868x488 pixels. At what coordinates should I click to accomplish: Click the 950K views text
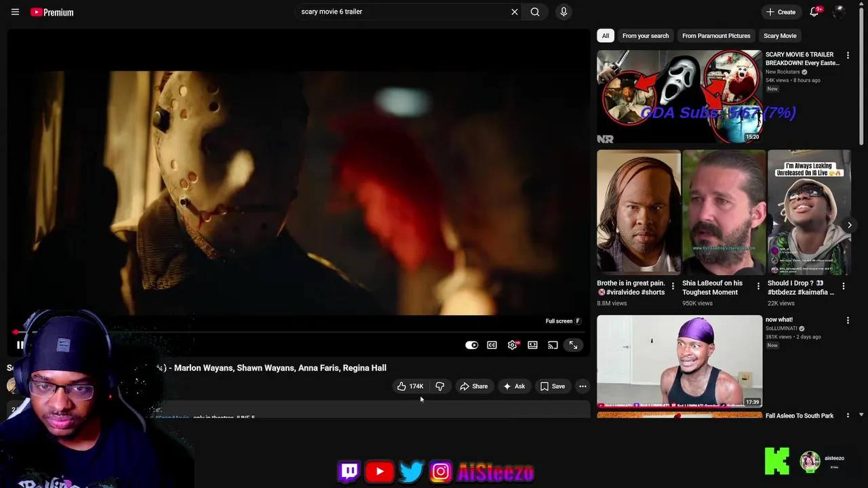697,303
